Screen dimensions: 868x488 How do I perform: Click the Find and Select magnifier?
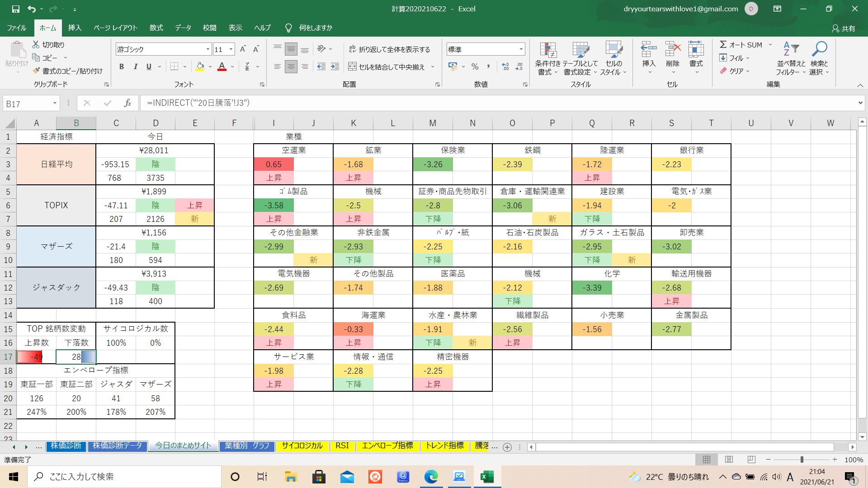pyautogui.click(x=819, y=49)
